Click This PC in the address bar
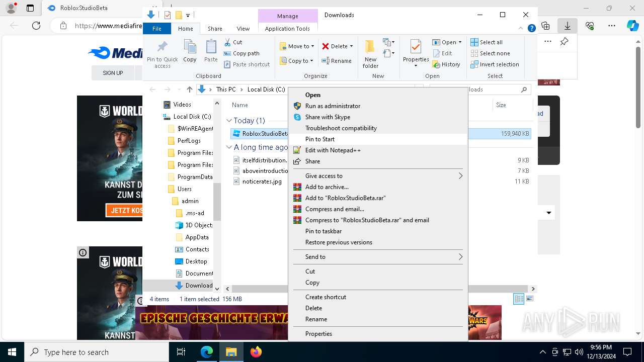Image resolution: width=644 pixels, height=362 pixels. pos(225,89)
